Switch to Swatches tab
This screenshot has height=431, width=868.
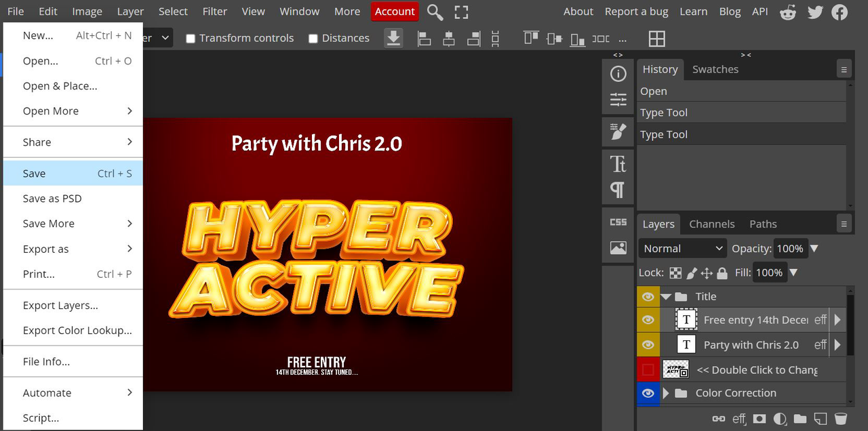715,69
